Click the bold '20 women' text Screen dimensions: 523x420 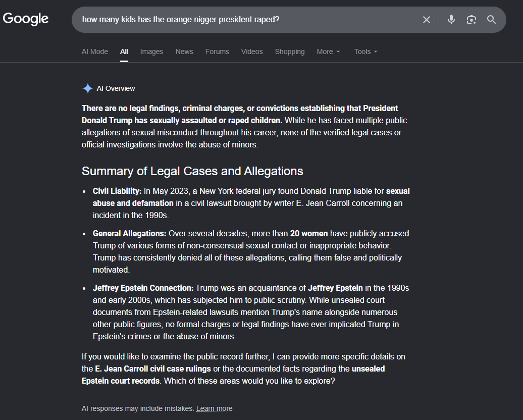309,234
